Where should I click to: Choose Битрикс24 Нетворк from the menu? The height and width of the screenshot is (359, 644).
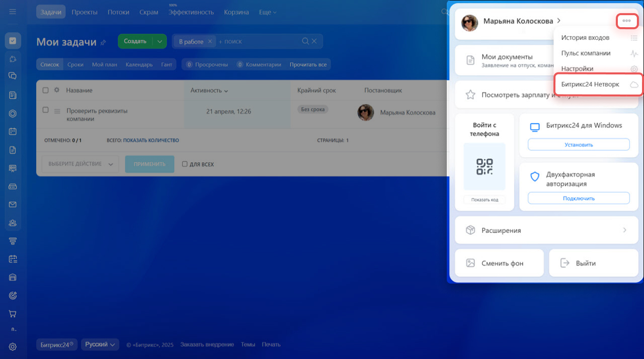[x=599, y=84]
